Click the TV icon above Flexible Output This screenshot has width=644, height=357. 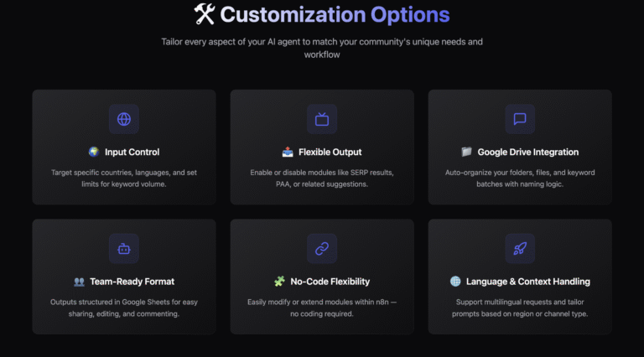[x=322, y=119]
